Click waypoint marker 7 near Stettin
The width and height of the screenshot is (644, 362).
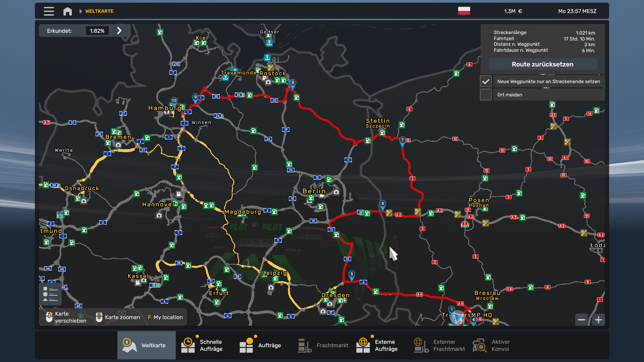pos(402,141)
